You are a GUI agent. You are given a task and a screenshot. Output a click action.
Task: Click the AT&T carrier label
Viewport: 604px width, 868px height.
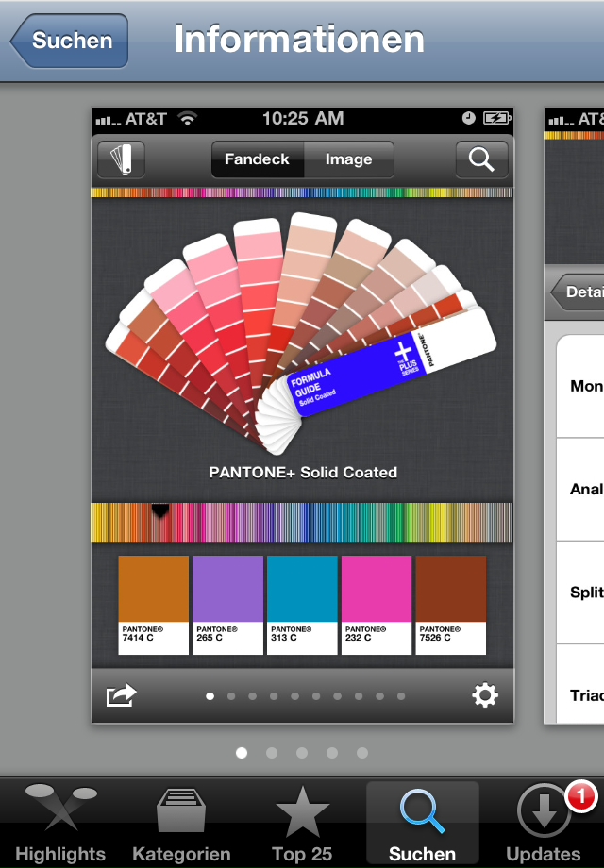pyautogui.click(x=145, y=119)
